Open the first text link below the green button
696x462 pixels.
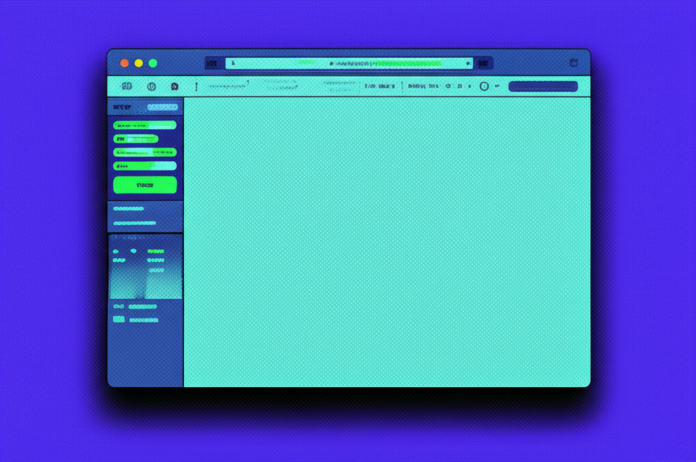click(129, 209)
